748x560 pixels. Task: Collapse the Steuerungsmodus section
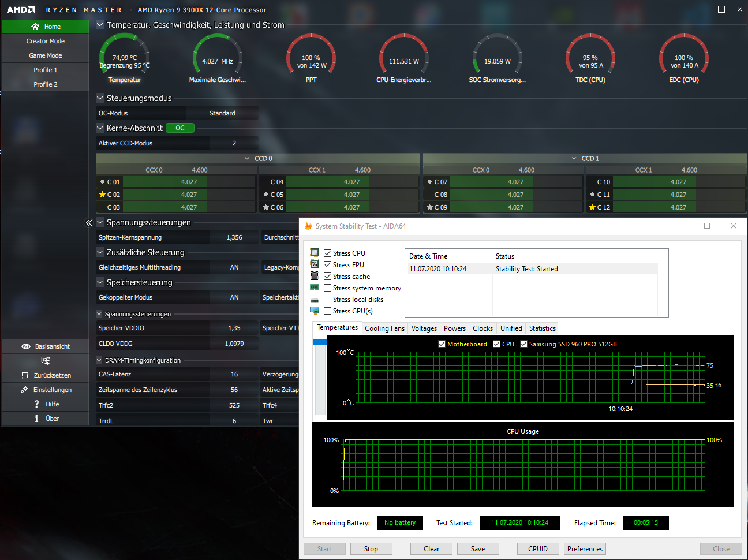pos(100,98)
